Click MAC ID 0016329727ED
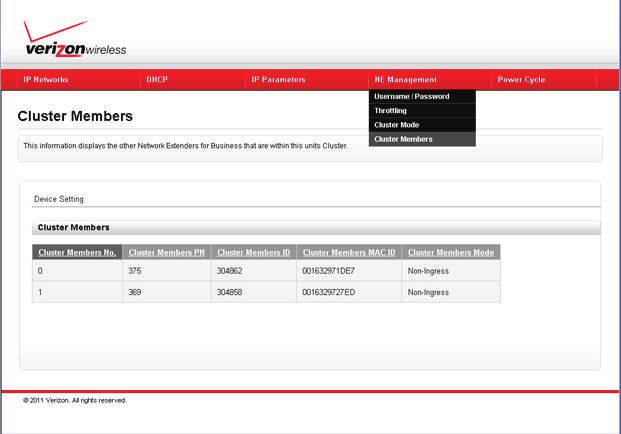 point(329,292)
